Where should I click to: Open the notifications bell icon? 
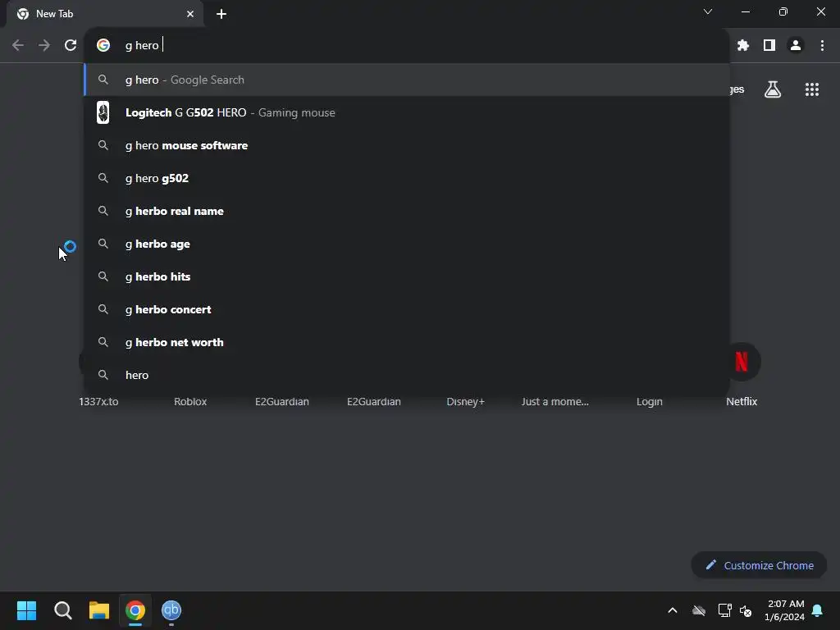pyautogui.click(x=817, y=610)
